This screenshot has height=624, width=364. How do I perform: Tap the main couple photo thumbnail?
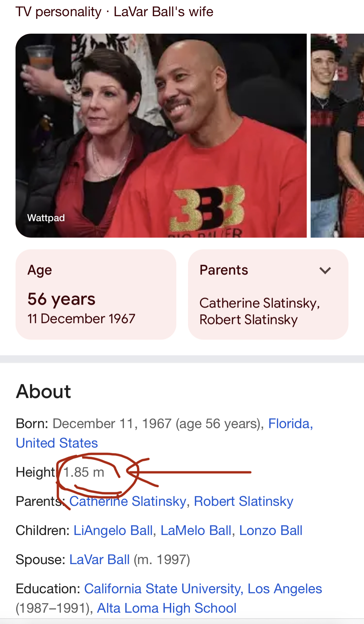pyautogui.click(x=161, y=135)
